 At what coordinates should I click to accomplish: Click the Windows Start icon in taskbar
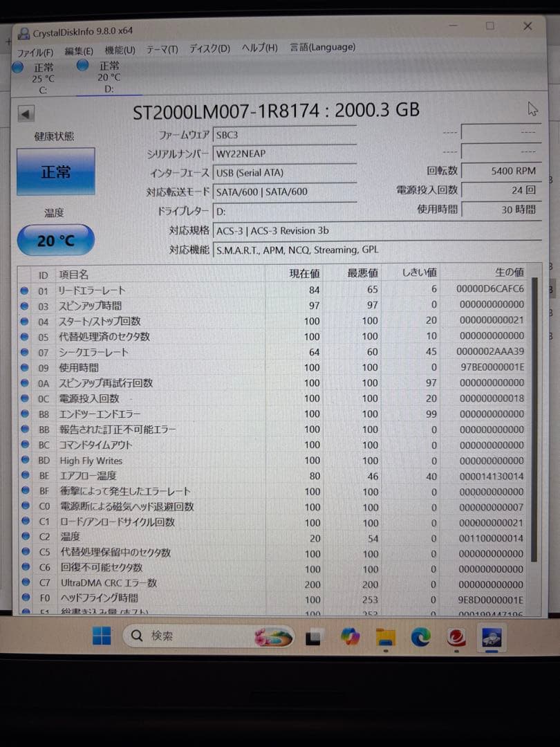point(102,636)
